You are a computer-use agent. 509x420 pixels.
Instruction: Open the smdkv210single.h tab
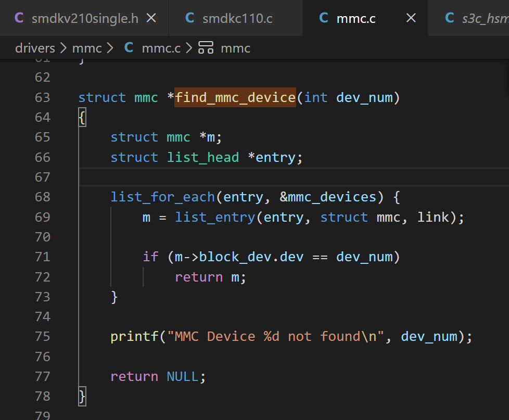pos(85,19)
